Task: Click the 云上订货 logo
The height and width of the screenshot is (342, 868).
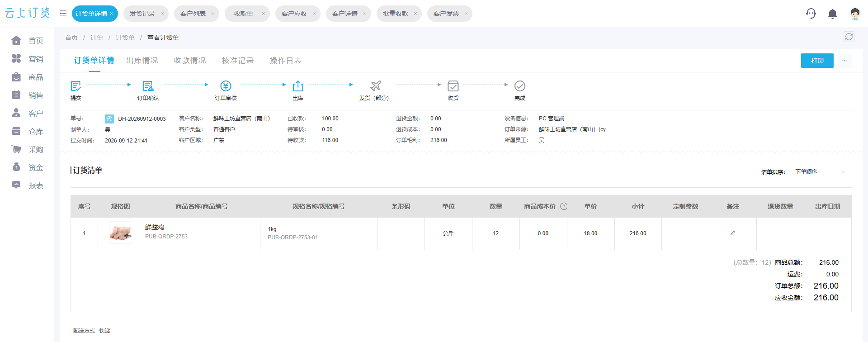Action: click(x=27, y=13)
